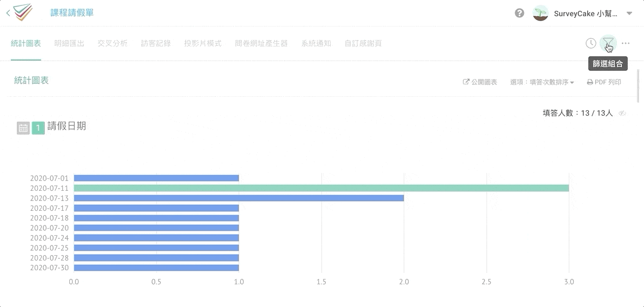This screenshot has height=307, width=644.
Task: Open the history clock icon
Action: pos(590,43)
